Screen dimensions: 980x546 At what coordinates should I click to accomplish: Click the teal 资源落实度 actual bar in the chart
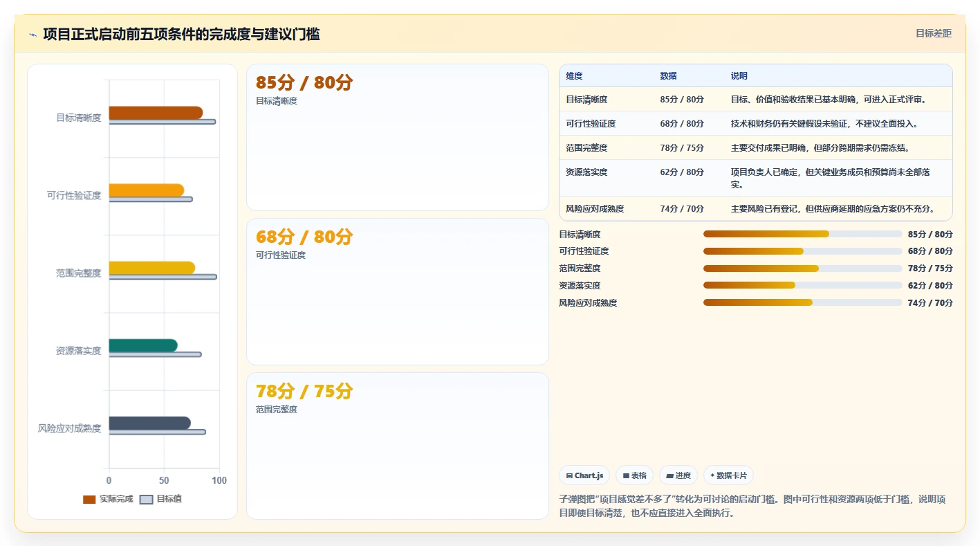(x=143, y=345)
